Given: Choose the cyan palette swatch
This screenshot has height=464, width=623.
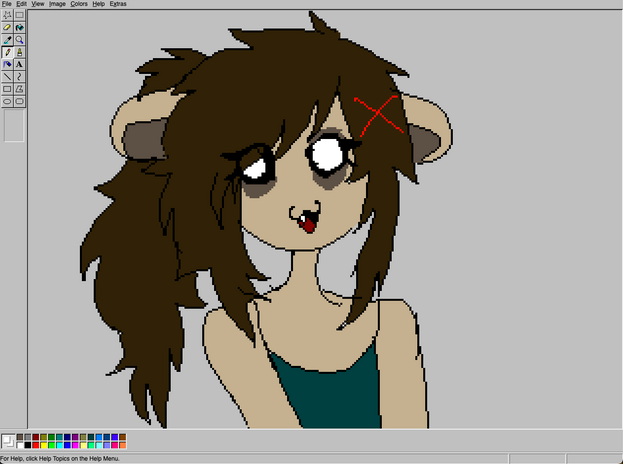Looking at the screenshot, I should pyautogui.click(x=60, y=445).
